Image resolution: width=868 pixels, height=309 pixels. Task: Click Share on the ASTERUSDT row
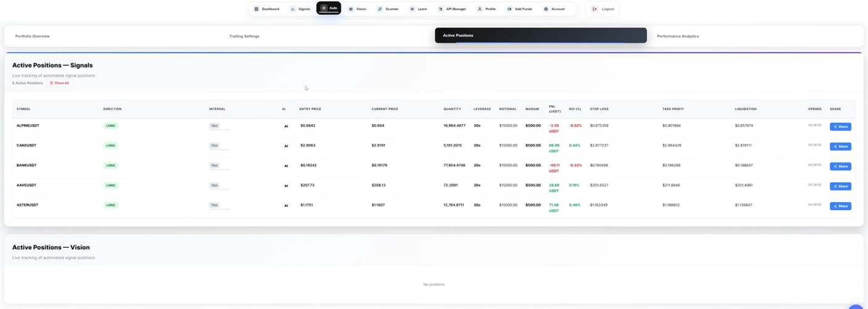click(840, 206)
